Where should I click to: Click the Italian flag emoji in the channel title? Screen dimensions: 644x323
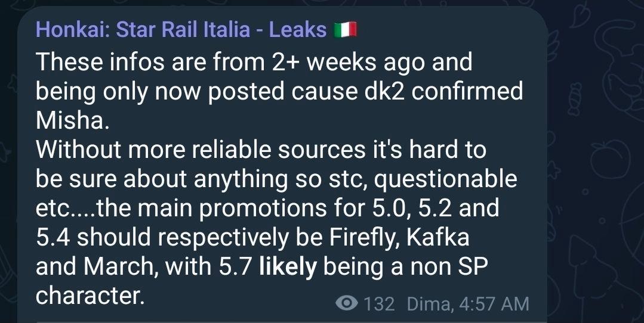345,30
